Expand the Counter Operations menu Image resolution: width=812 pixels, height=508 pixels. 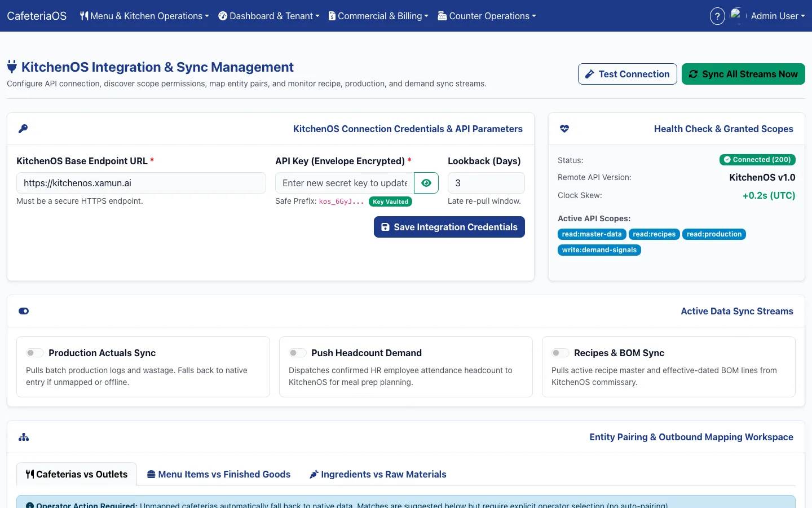coord(487,16)
